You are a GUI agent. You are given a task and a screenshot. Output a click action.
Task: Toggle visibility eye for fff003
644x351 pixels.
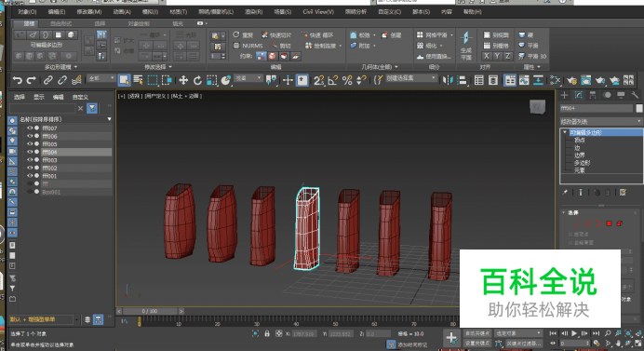30,160
